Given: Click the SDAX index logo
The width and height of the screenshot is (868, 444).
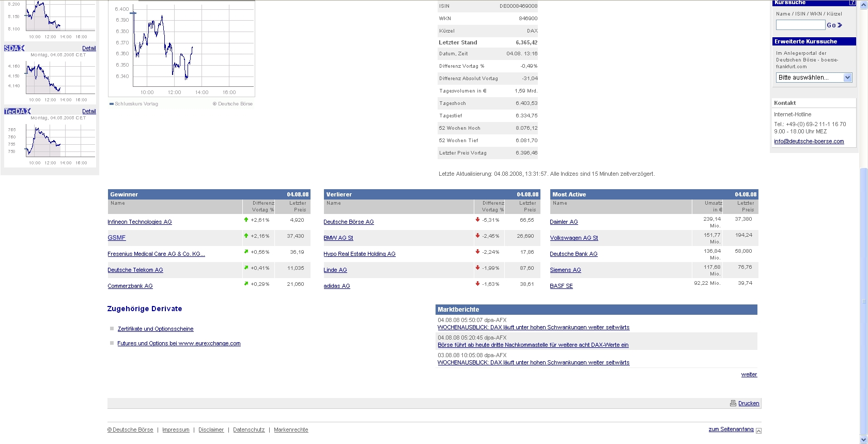Looking at the screenshot, I should pos(14,48).
